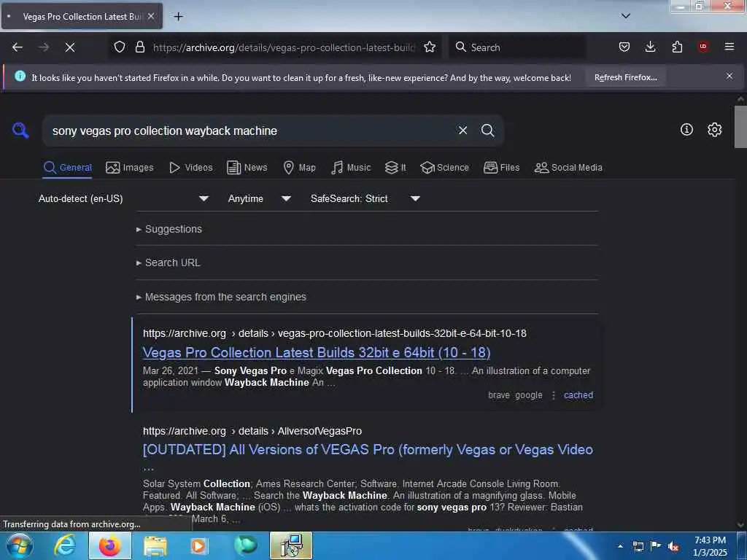Screen dimensions: 747x560
Task: Open the Anytime time range dropdown
Action: tap(259, 198)
